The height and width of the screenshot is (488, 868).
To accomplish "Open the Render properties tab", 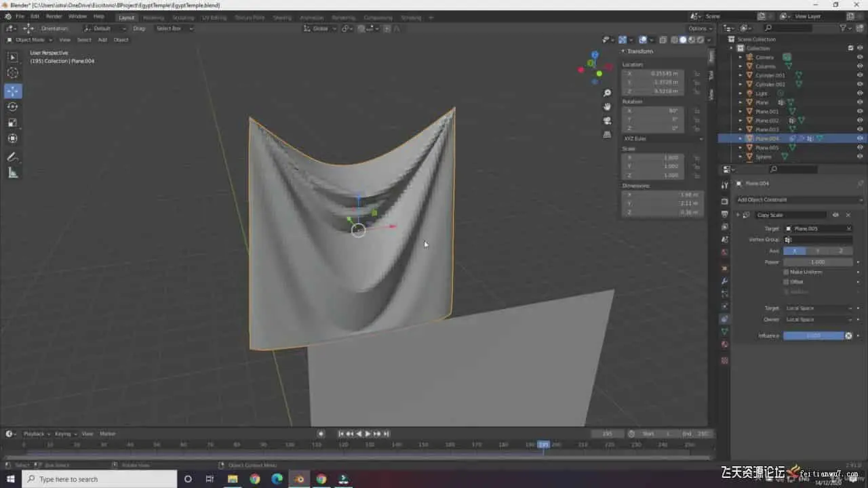I will click(724, 201).
